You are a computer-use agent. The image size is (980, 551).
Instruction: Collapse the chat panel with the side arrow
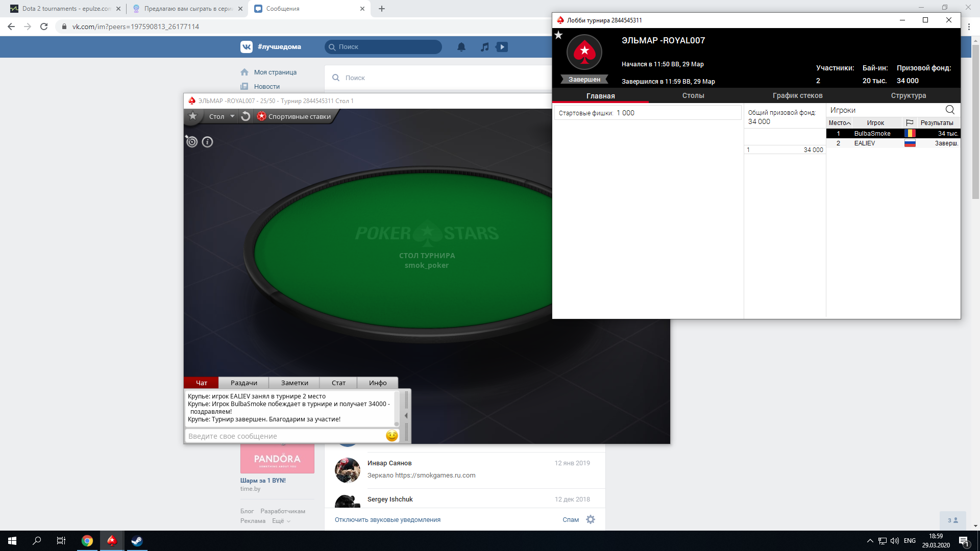point(406,416)
